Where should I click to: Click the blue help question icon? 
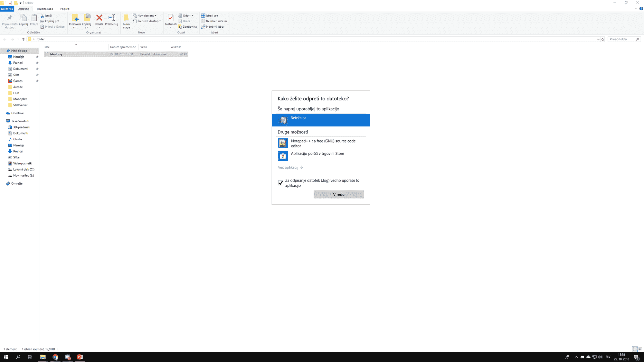(641, 9)
